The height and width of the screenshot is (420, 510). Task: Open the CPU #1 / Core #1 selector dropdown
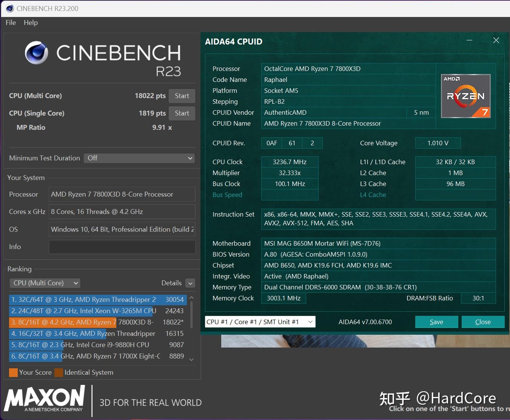(260, 322)
